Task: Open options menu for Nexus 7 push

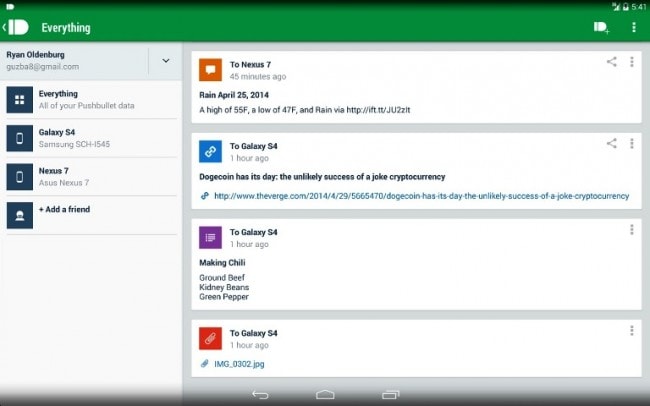Action: tap(632, 62)
